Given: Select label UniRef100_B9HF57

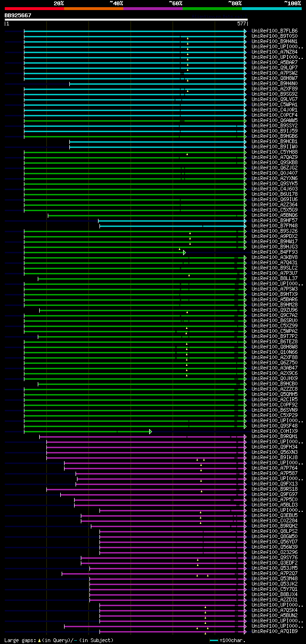Looking at the screenshot, I should [x=274, y=220].
